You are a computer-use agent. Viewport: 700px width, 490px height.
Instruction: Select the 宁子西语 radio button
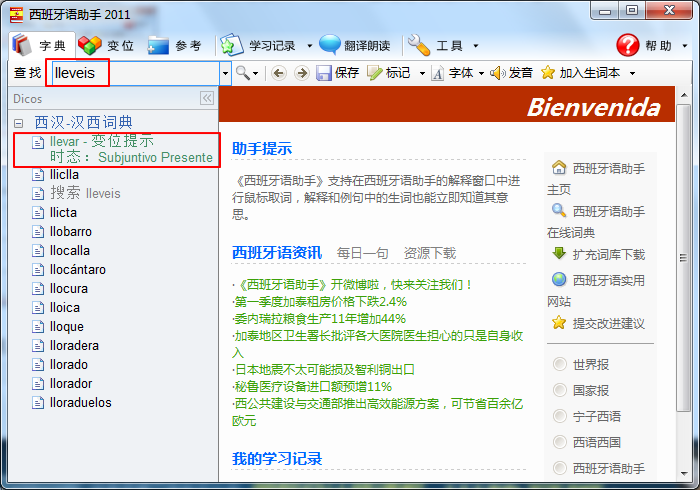559,416
